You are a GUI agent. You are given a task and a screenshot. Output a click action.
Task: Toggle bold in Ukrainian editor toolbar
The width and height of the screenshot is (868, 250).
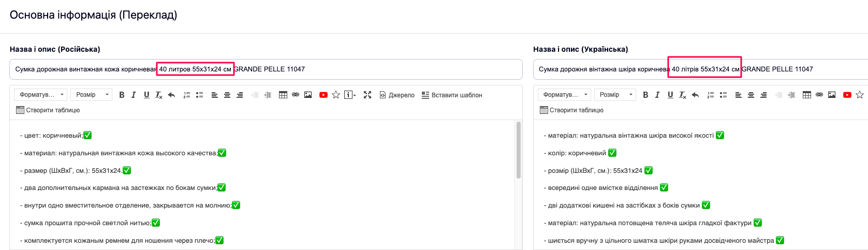(x=645, y=95)
